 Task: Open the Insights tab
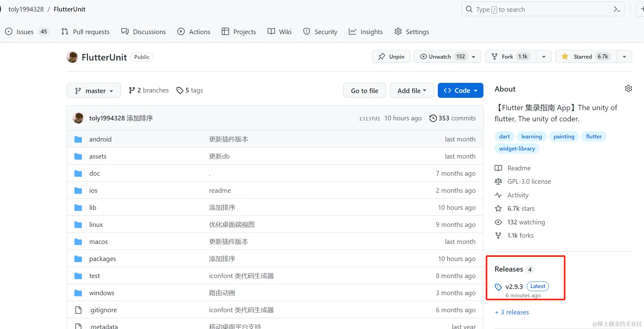pyautogui.click(x=366, y=32)
